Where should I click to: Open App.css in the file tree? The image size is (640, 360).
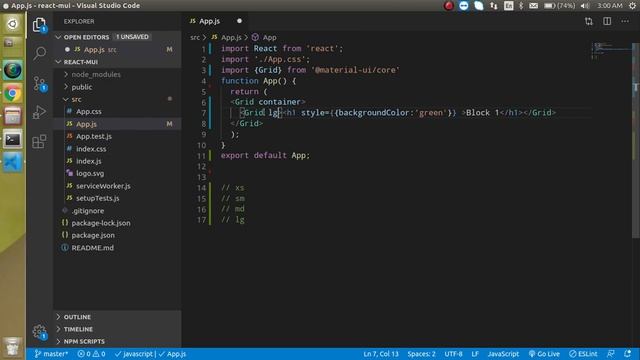(x=89, y=111)
